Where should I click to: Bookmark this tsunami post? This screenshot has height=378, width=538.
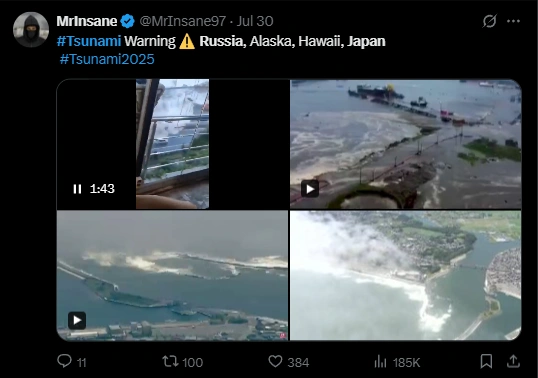486,361
